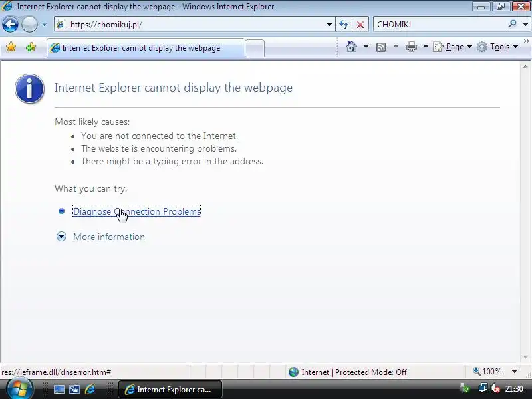Open the zoom level dropdown arrow
This screenshot has height=399, width=532.
point(514,372)
